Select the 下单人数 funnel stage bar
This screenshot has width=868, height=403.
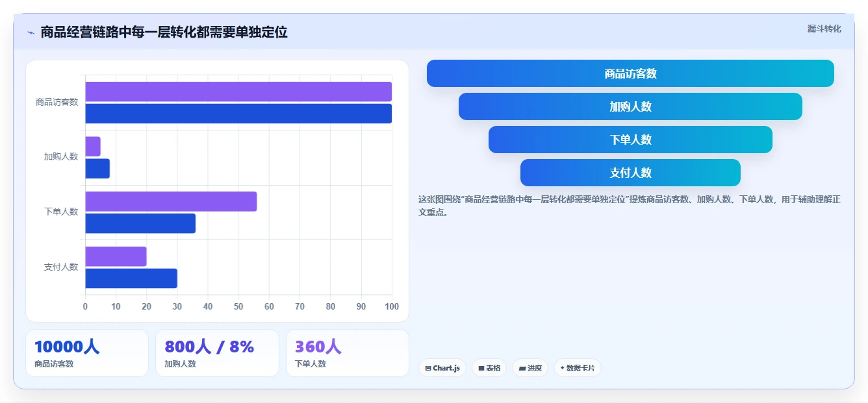630,140
